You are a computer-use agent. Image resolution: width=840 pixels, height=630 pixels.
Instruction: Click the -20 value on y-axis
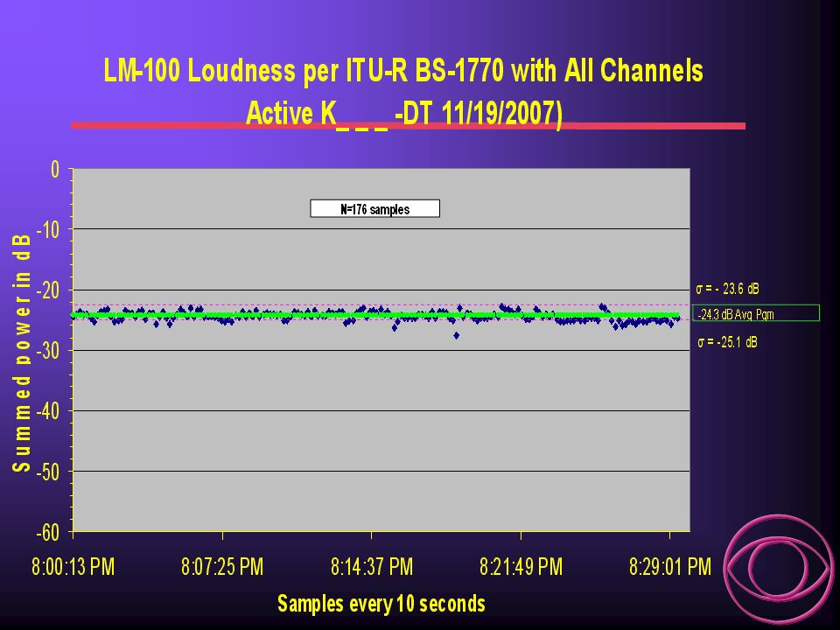[48, 290]
